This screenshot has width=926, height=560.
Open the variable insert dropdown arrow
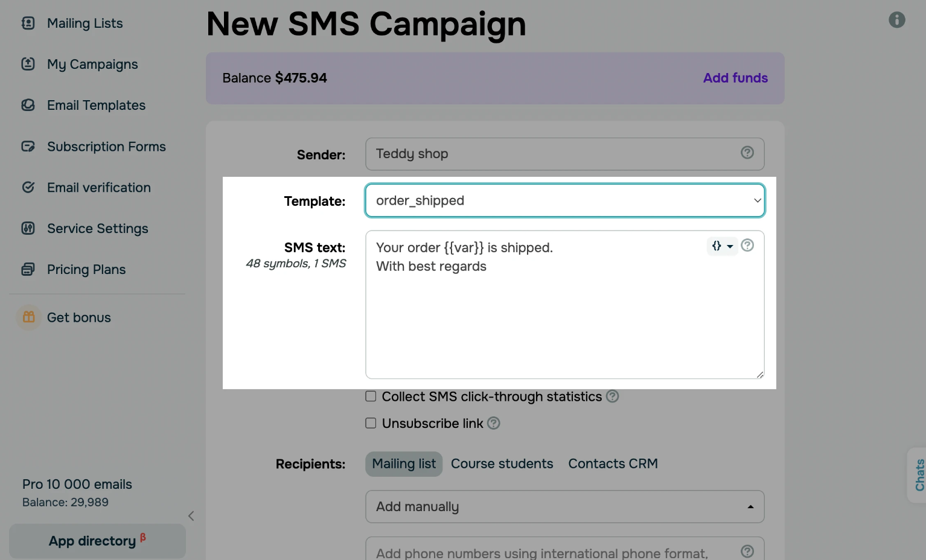tap(730, 246)
